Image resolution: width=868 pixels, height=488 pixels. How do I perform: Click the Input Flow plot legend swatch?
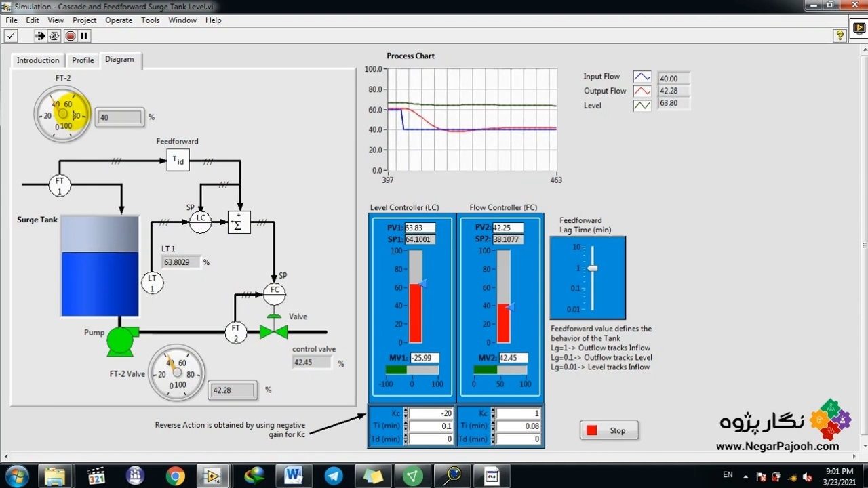point(642,77)
